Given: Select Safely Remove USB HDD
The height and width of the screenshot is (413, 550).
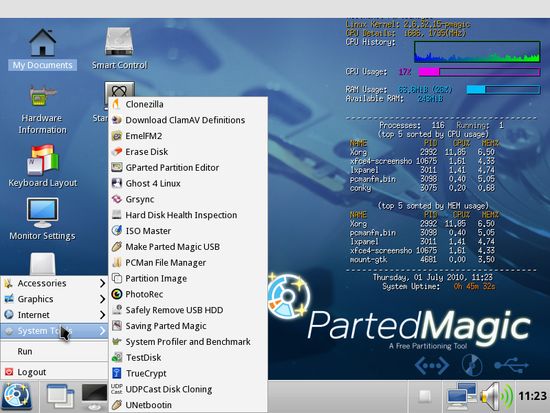Looking at the screenshot, I should coord(188,310).
